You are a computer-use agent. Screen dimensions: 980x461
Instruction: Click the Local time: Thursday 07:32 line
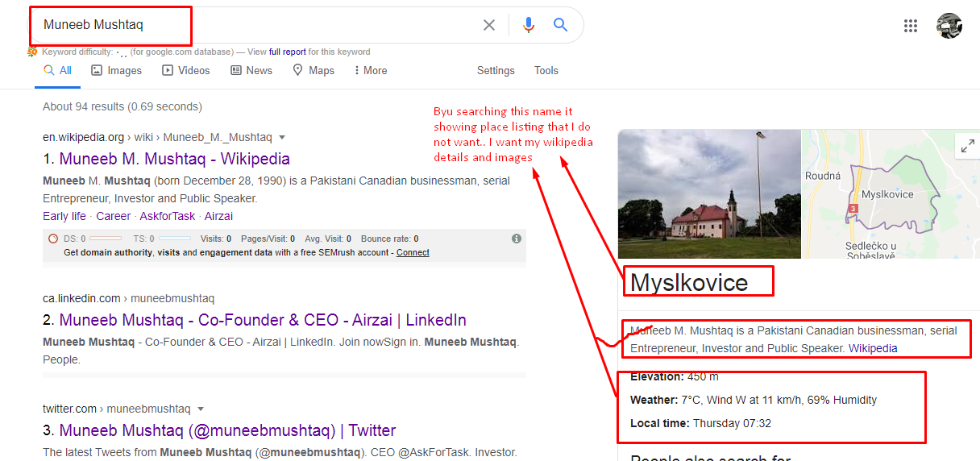click(700, 423)
